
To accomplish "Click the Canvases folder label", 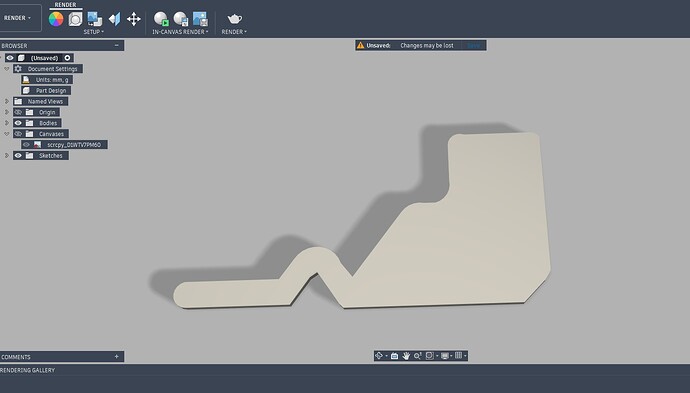I will [x=51, y=134].
